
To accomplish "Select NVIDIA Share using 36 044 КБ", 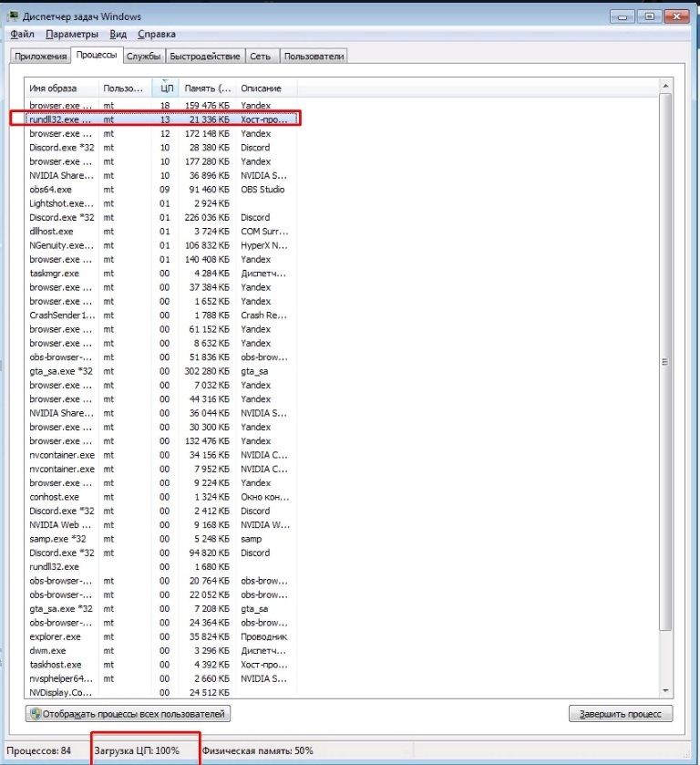I will pyautogui.click(x=161, y=413).
